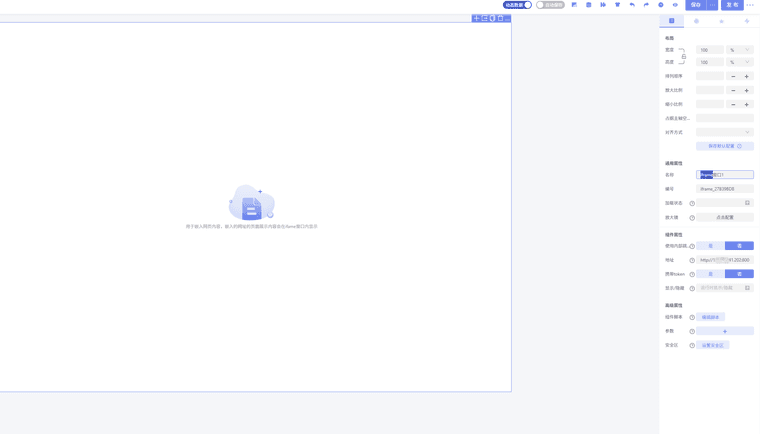Click the 编号 ID field iframe_278398D8
Viewport: 760px width, 434px height.
click(725, 189)
